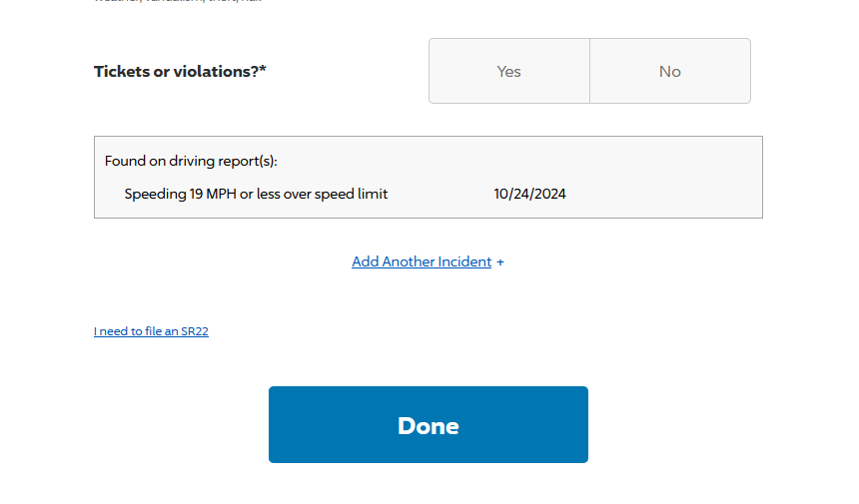Click the speeding incident description text
This screenshot has width=859, height=504.
pos(256,194)
